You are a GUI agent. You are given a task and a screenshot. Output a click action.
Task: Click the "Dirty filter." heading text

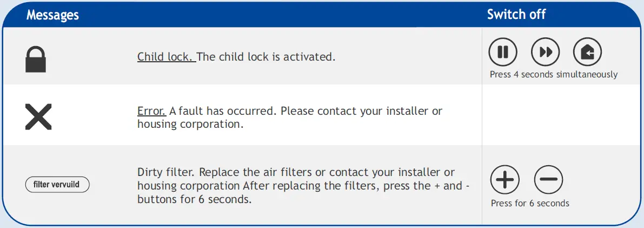click(167, 173)
